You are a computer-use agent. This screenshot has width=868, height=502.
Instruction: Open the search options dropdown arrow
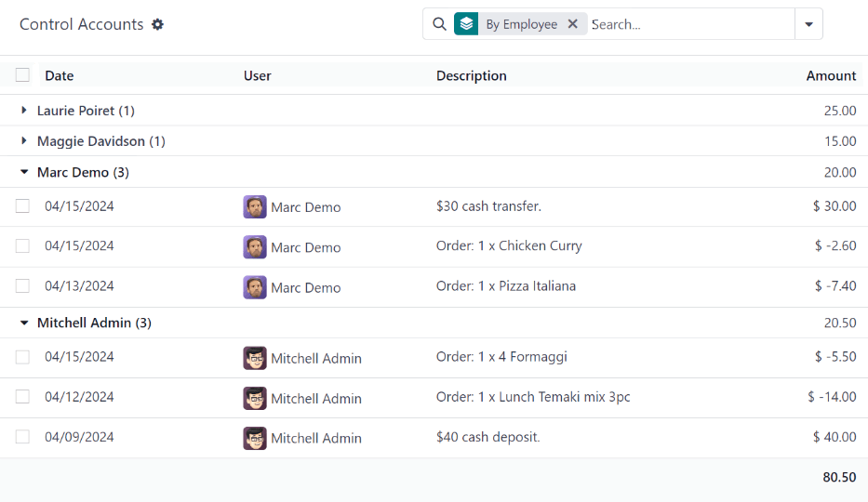(x=808, y=24)
